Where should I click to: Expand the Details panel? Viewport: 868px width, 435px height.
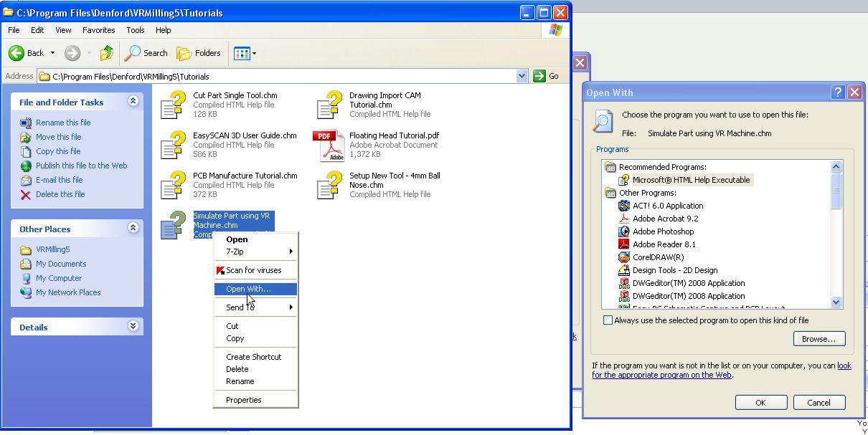[133, 326]
